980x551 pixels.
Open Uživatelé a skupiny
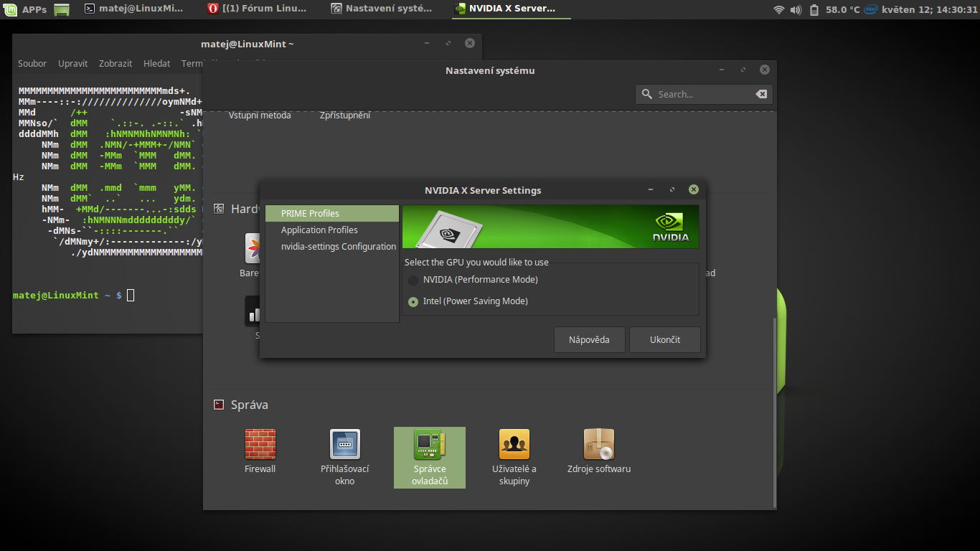pos(514,445)
